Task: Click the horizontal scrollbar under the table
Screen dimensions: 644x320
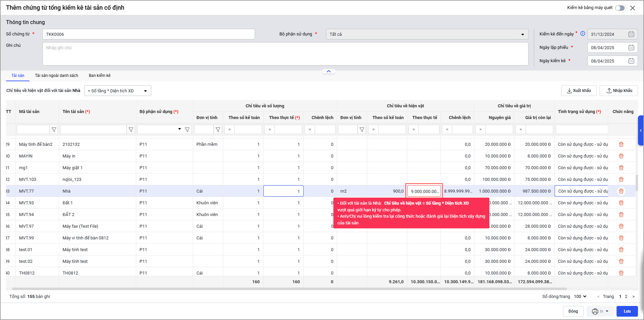Action: pos(289,289)
